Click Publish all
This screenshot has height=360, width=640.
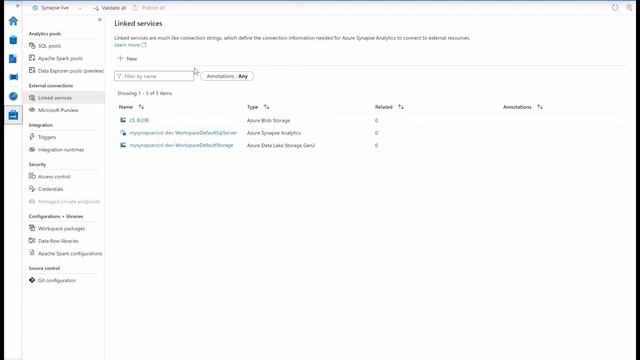point(149,8)
